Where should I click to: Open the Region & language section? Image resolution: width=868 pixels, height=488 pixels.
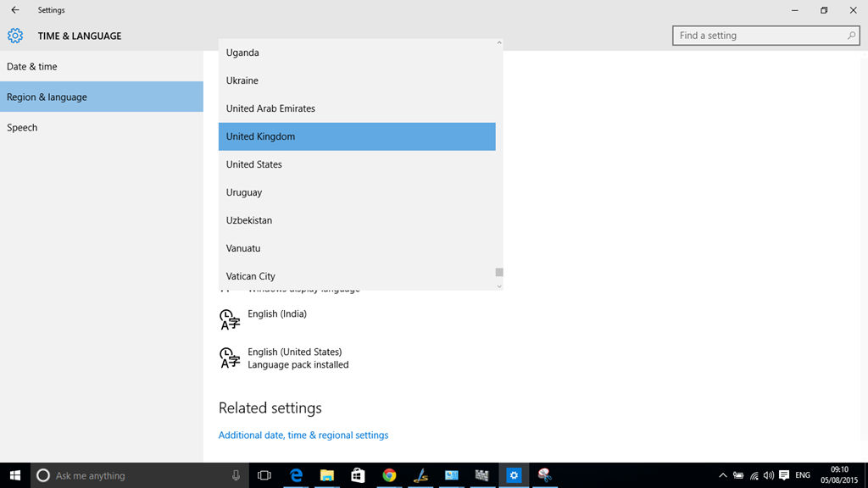[x=102, y=97]
